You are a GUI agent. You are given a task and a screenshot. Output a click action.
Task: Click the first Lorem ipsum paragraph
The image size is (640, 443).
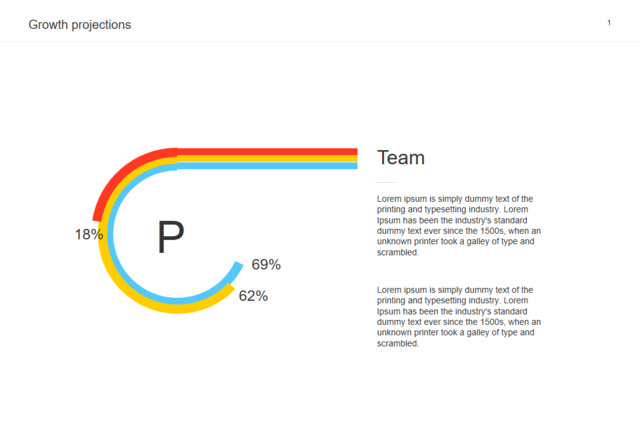pyautogui.click(x=459, y=225)
